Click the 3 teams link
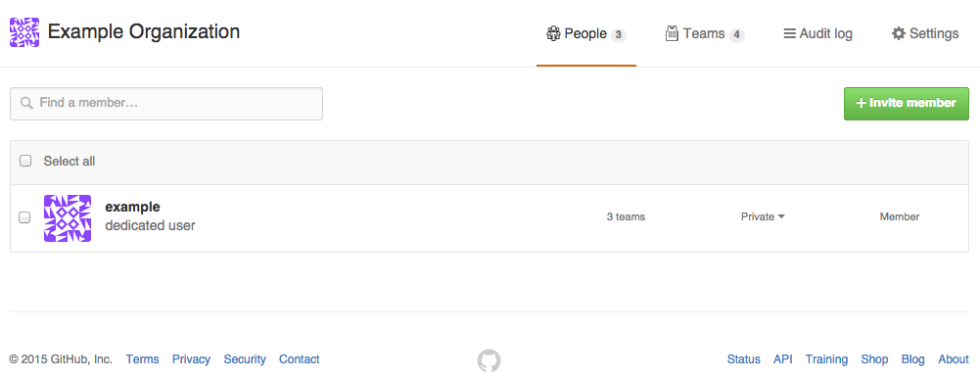This screenshot has width=980, height=378. coord(626,216)
